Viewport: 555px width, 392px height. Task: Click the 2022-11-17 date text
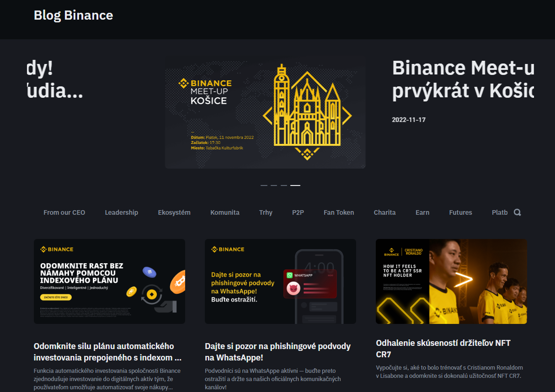point(409,120)
